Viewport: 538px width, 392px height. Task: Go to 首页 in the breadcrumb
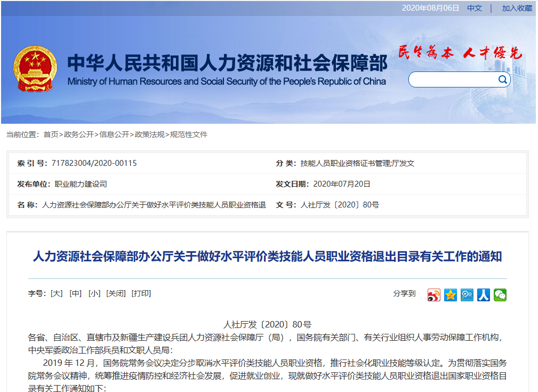(x=51, y=134)
